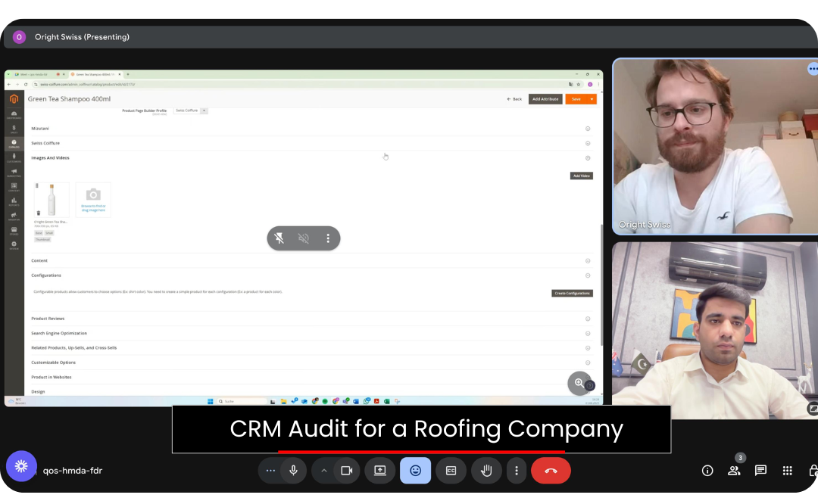The image size is (818, 504).
Task: Open Windows Start menu in shared screen
Action: (x=211, y=401)
